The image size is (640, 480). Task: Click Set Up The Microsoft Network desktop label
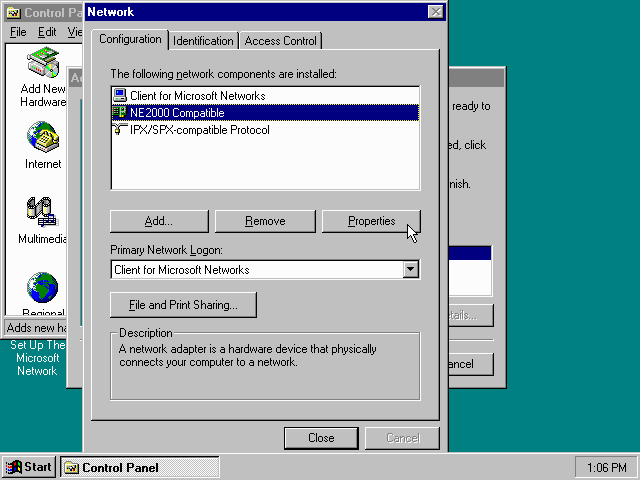pos(37,358)
